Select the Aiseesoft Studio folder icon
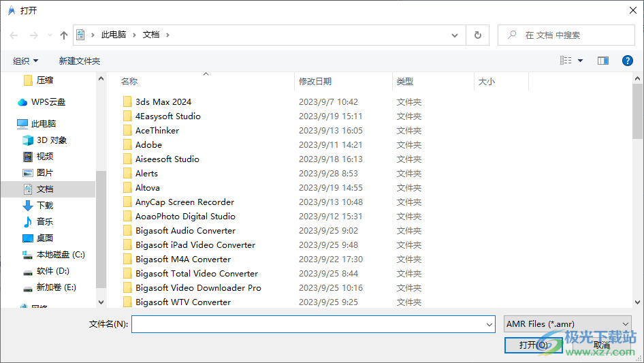 [127, 159]
